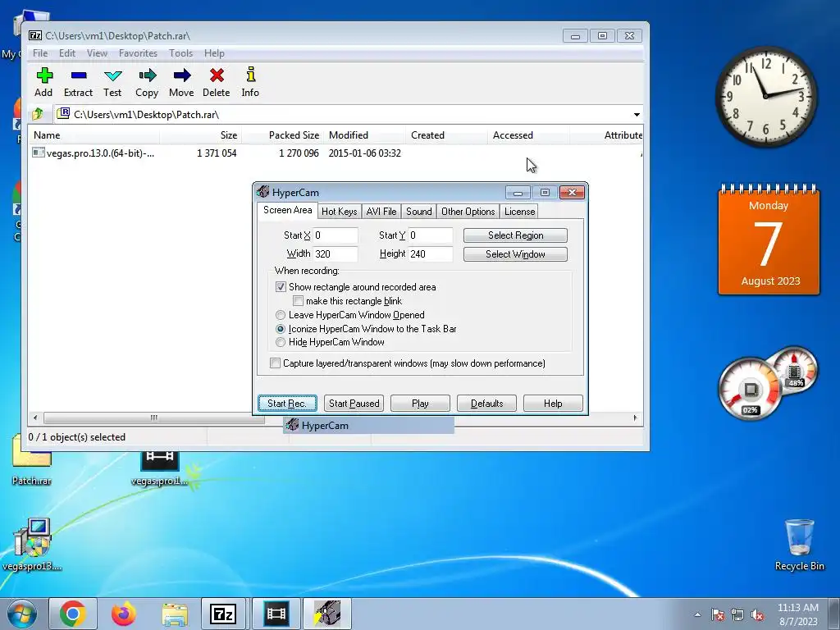Enable make this rectangle blink
Screen dimensions: 840x630
[299, 301]
